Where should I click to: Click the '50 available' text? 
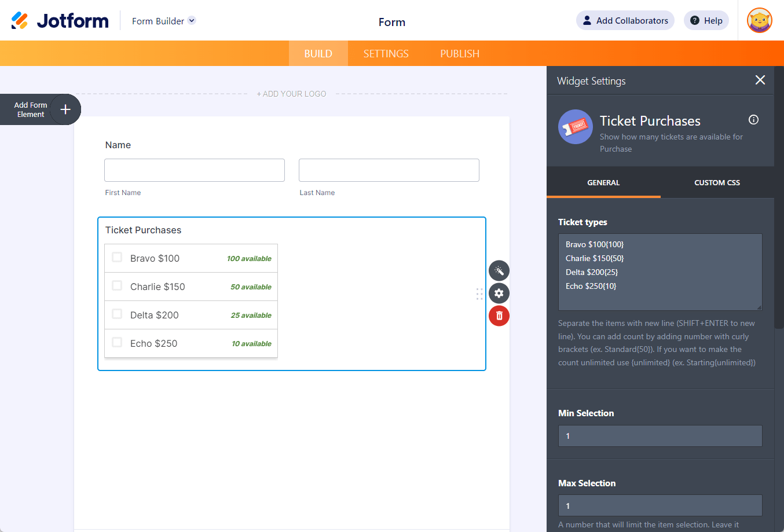pyautogui.click(x=251, y=287)
